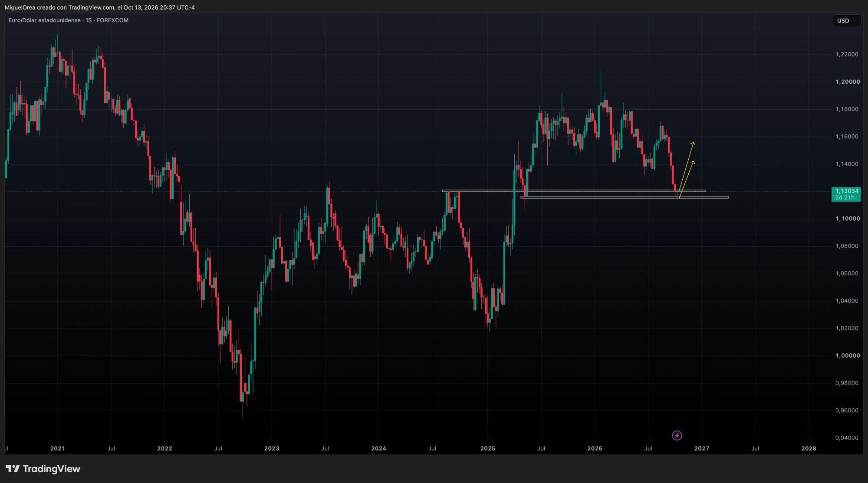
Task: Click the 1,18000 price axis label
Action: click(x=847, y=109)
